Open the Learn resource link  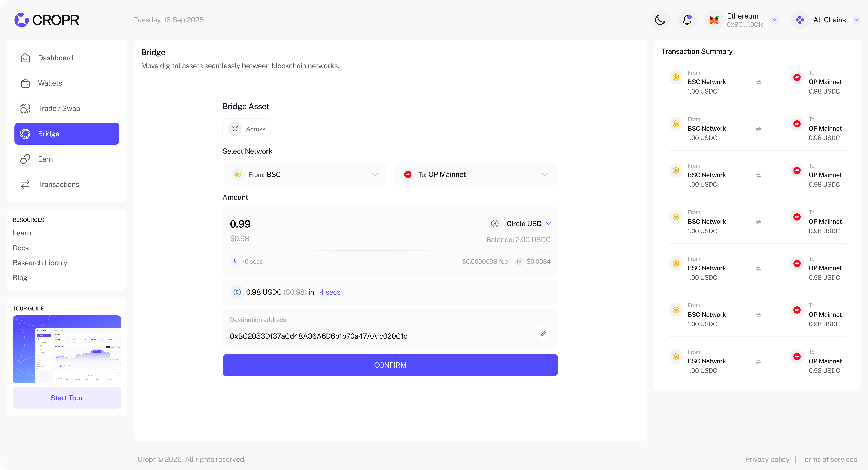(22, 233)
